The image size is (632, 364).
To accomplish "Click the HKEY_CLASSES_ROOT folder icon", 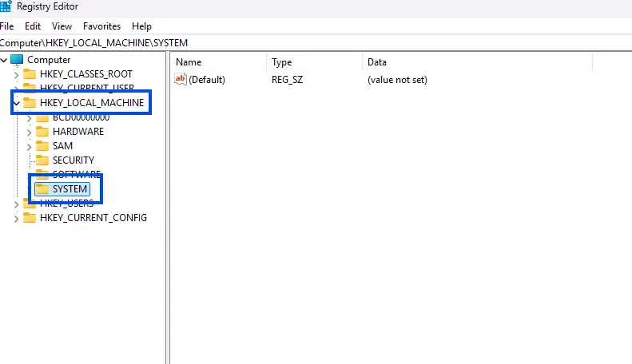I will 30,74.
